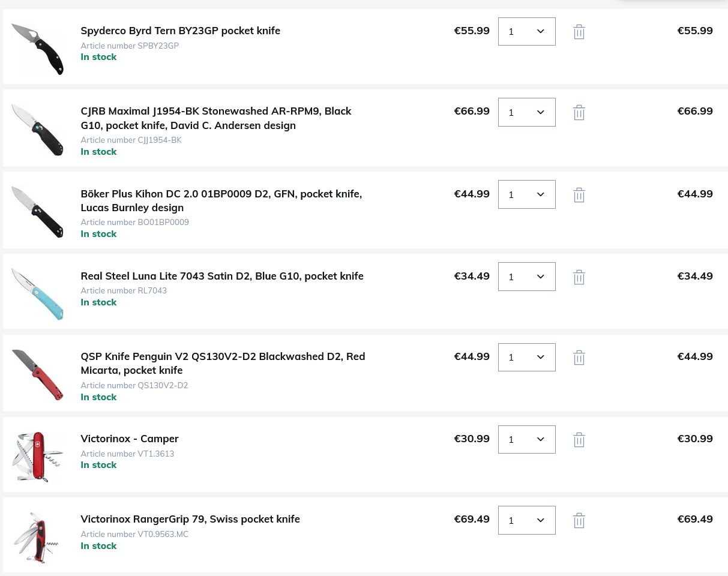Image resolution: width=728 pixels, height=576 pixels.
Task: Remove Victorinox Camper using trash icon
Action: pos(579,440)
